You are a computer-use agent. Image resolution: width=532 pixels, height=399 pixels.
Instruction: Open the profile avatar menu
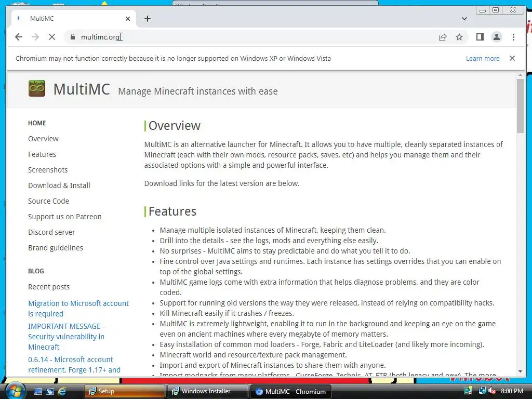(496, 37)
